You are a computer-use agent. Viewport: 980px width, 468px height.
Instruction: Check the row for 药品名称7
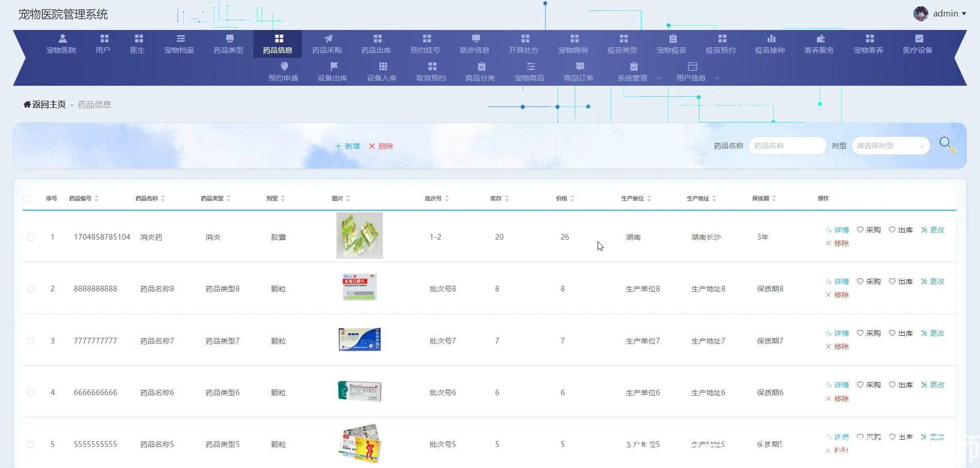click(31, 341)
